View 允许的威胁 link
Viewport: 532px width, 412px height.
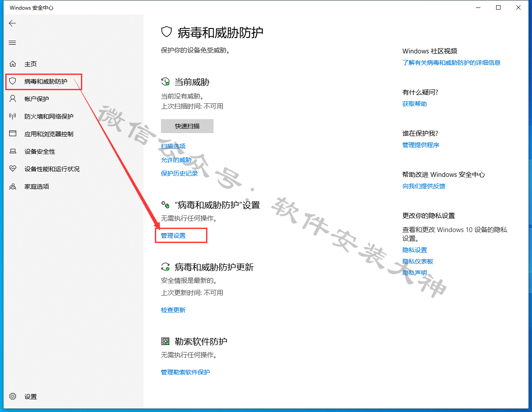(x=176, y=160)
